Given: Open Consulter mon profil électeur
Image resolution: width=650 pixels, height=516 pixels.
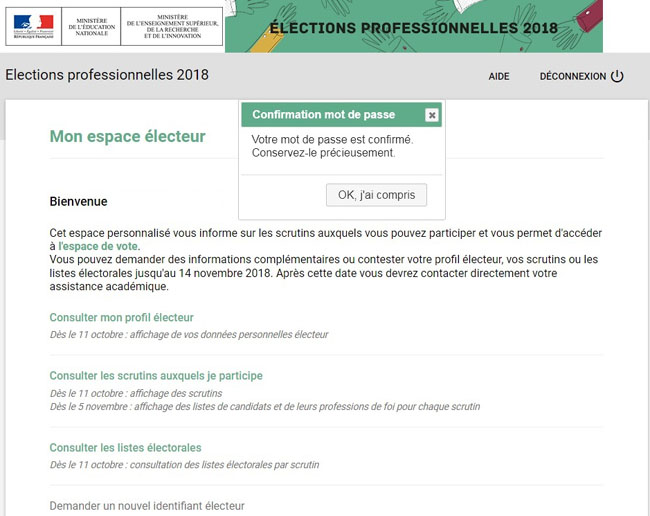Looking at the screenshot, I should [x=121, y=317].
